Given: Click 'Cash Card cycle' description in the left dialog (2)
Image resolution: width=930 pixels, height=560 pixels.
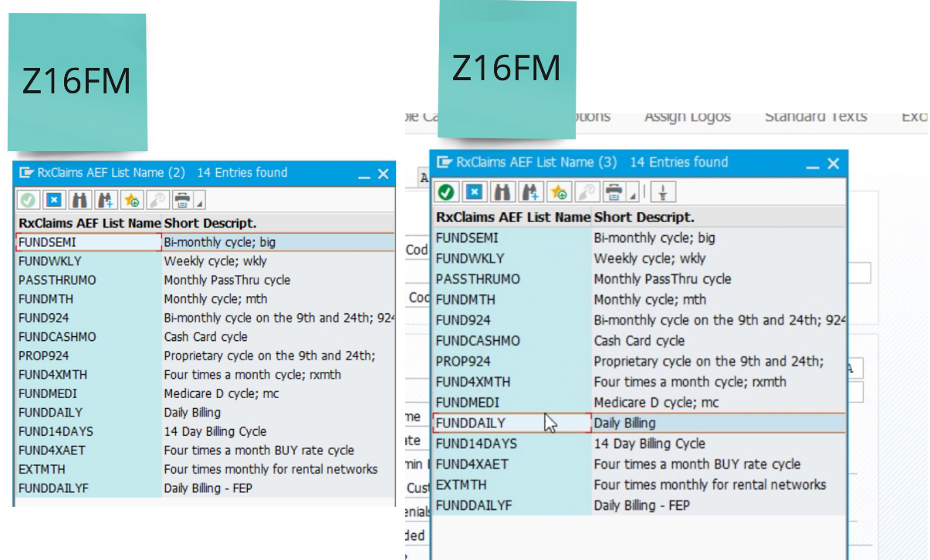Looking at the screenshot, I should tap(205, 336).
